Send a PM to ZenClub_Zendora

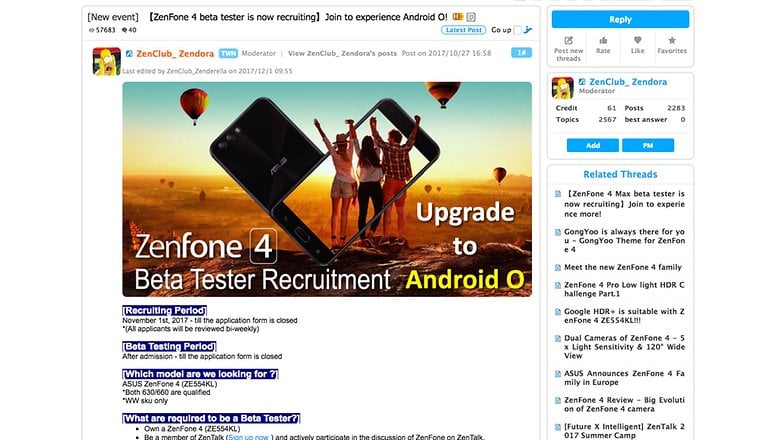(648, 145)
